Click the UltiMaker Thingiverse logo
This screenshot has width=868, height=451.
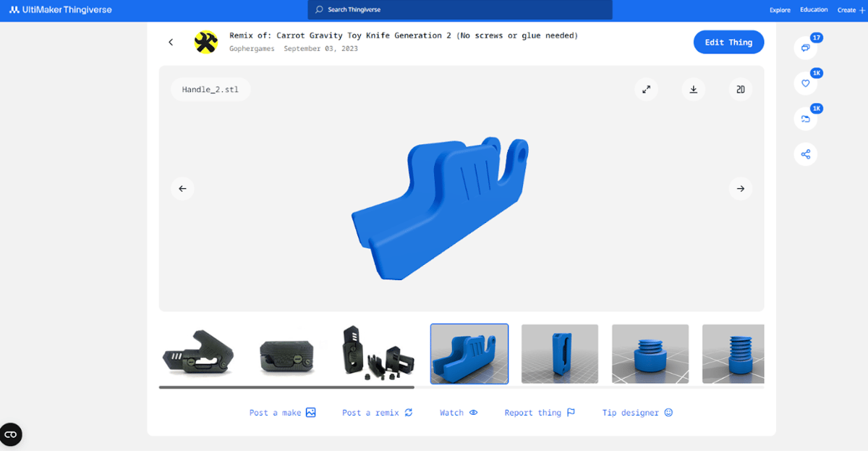click(60, 10)
